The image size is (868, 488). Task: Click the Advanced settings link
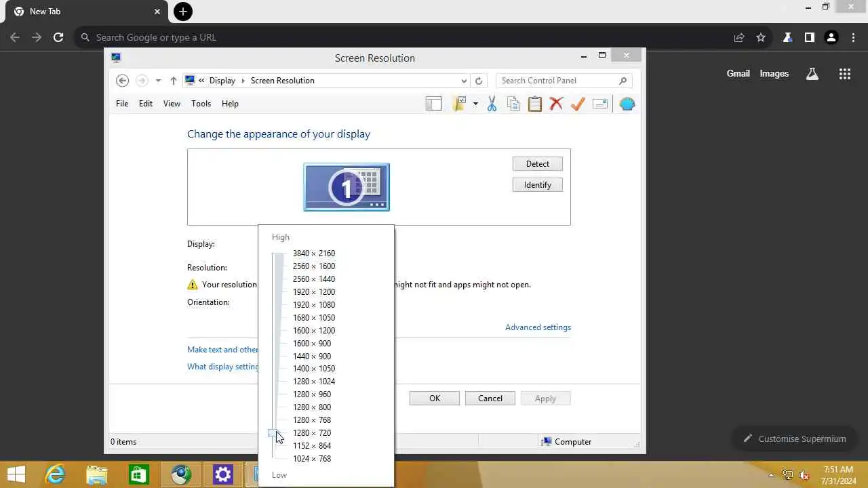pyautogui.click(x=538, y=327)
